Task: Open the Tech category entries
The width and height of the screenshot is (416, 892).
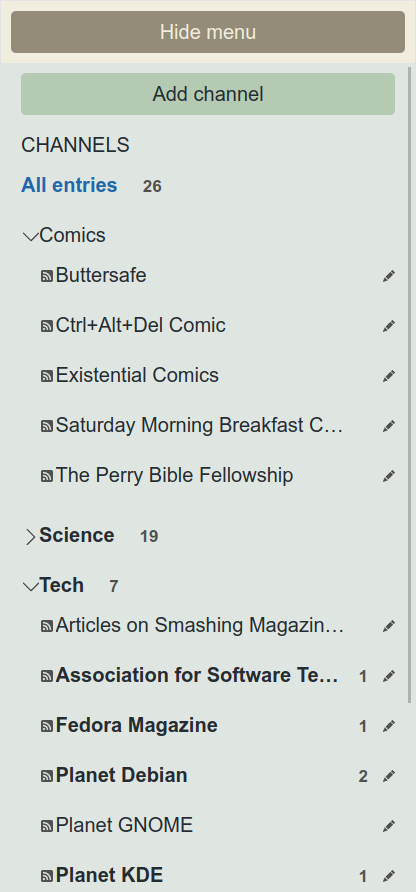Action: (61, 585)
